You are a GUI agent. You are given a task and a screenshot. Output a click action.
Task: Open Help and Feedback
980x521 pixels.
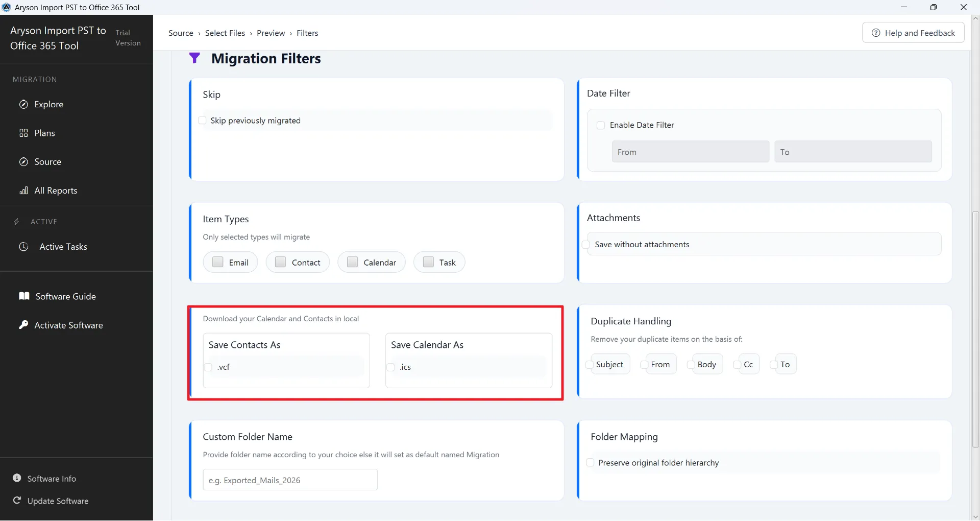[913, 33]
